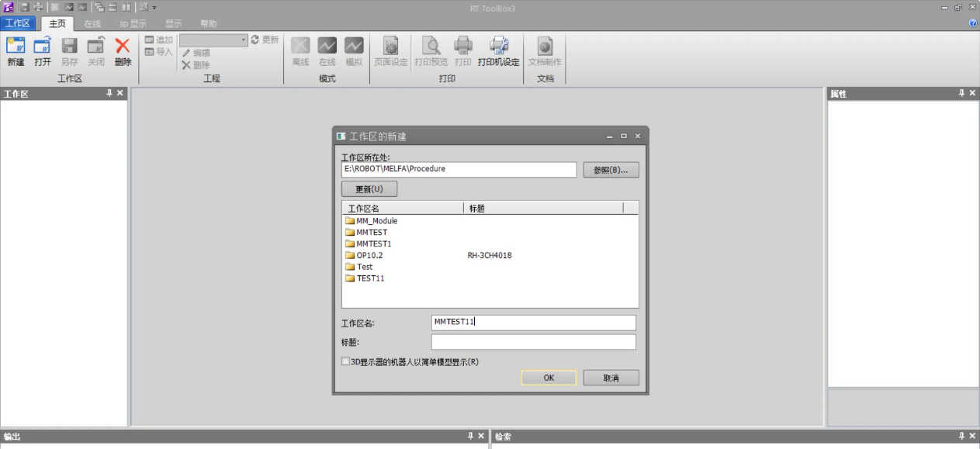The height and width of the screenshot is (449, 980).
Task: Enable 3D显示器 simple model checkbox
Action: [x=346, y=361]
